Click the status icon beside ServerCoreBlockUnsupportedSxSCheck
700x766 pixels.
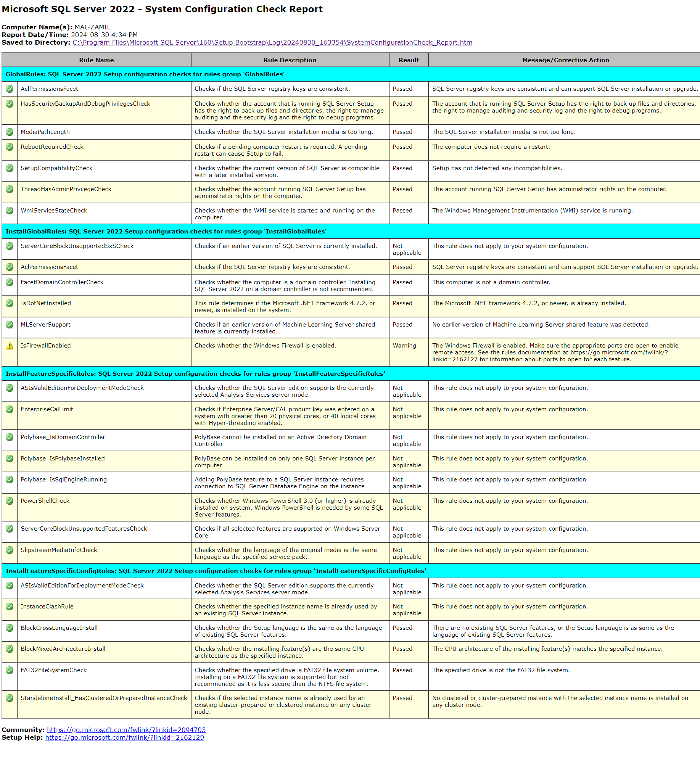10,246
